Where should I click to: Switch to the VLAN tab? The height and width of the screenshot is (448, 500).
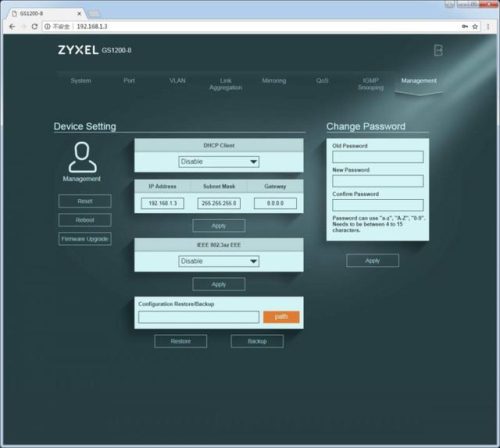point(177,81)
